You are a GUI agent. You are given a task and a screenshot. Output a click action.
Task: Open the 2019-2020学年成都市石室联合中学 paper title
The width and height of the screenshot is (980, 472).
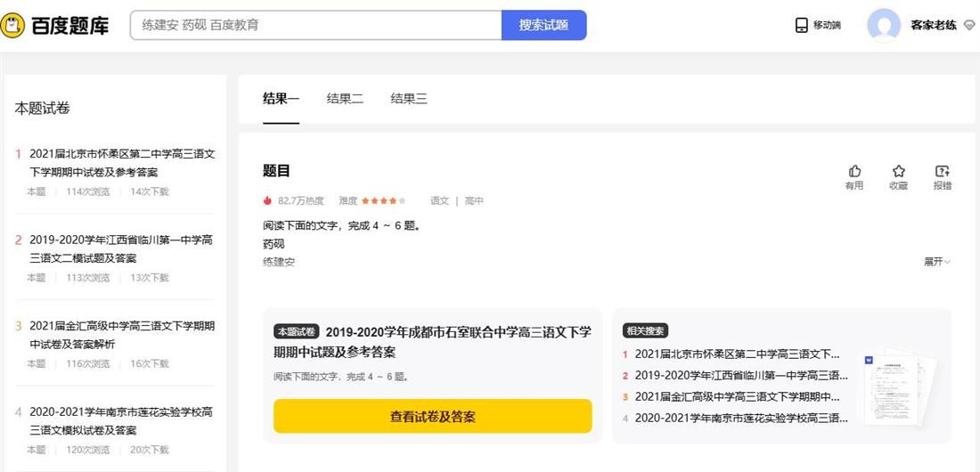tap(432, 342)
